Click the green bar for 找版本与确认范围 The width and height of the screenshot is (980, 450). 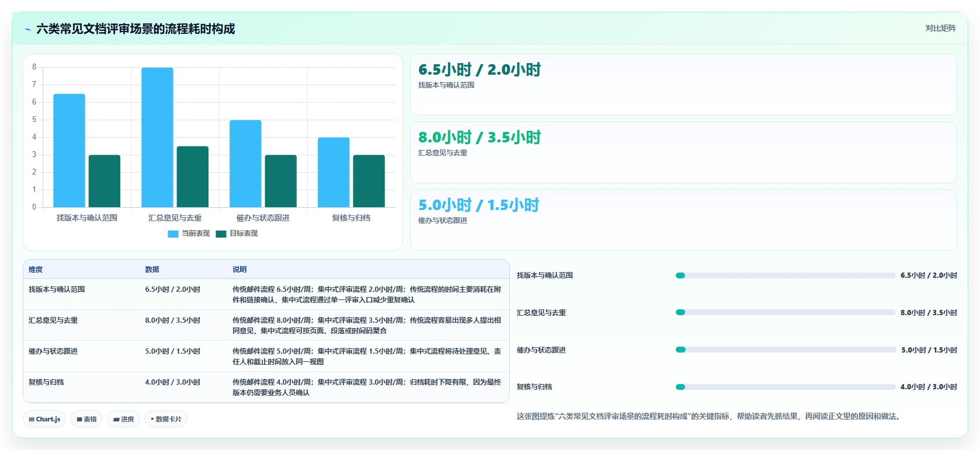105,181
